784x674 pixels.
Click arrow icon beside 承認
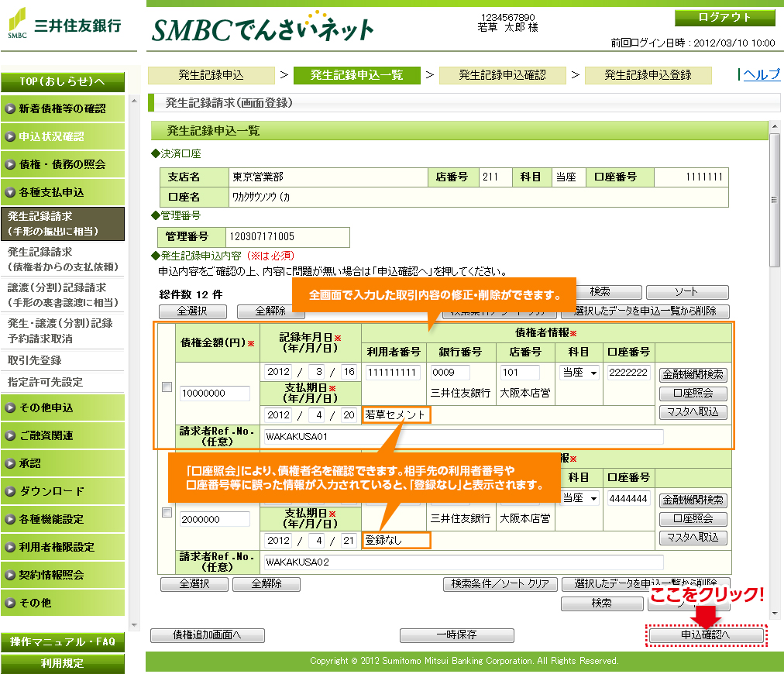[x=10, y=464]
